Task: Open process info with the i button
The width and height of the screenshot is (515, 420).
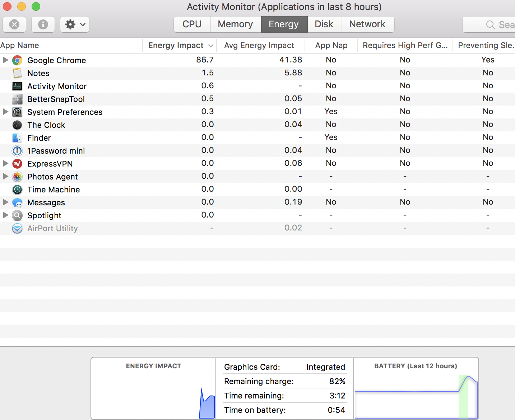Action: point(43,24)
